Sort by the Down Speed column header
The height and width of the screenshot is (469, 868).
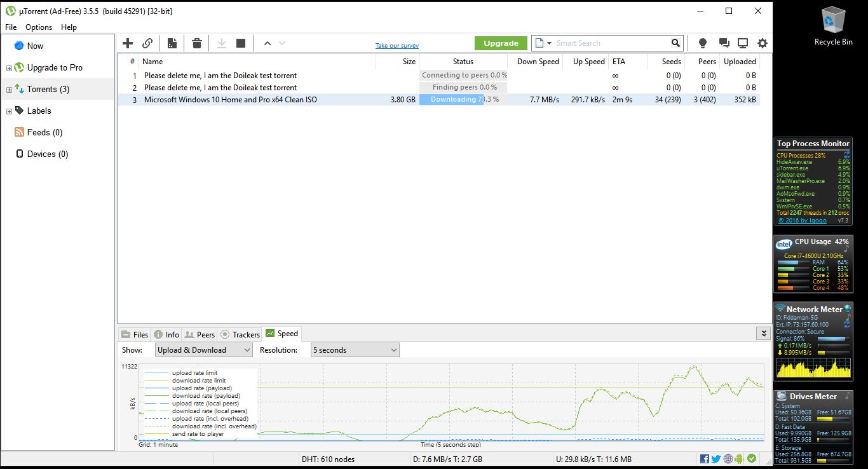coord(535,62)
